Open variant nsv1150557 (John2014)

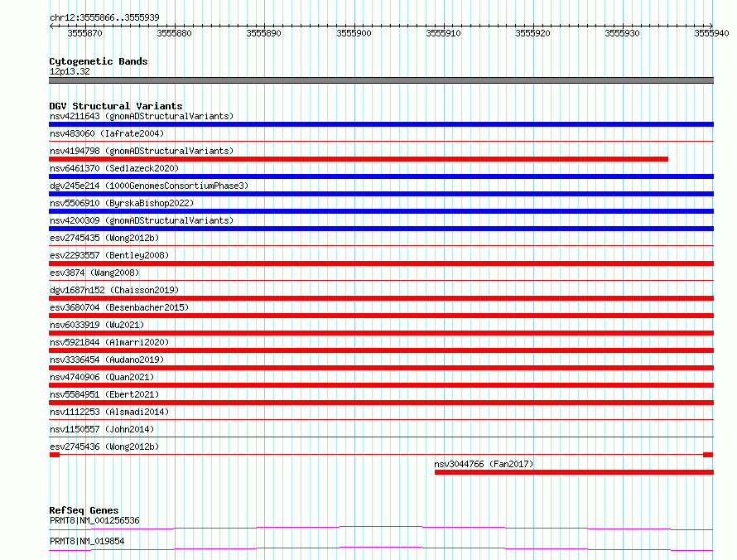(x=102, y=429)
